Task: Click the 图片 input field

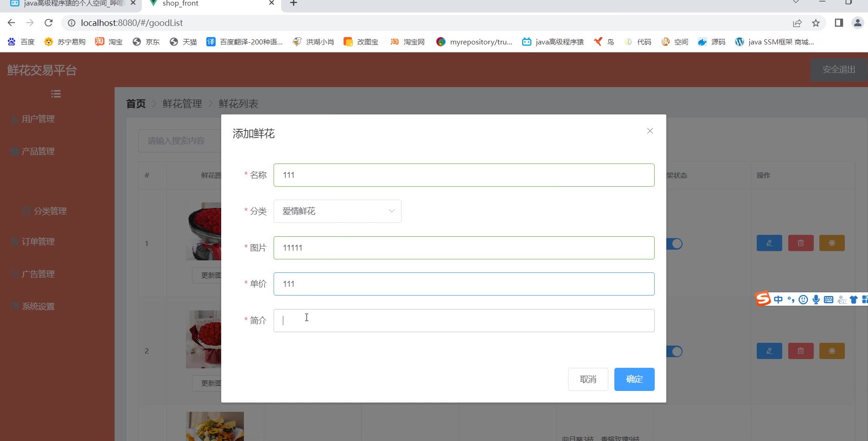Action: click(464, 248)
